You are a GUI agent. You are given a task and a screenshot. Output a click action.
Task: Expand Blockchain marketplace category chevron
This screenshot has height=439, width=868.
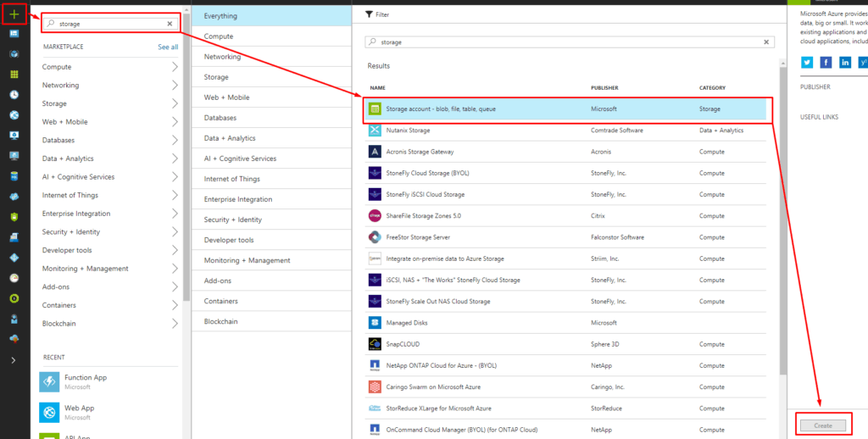(175, 323)
